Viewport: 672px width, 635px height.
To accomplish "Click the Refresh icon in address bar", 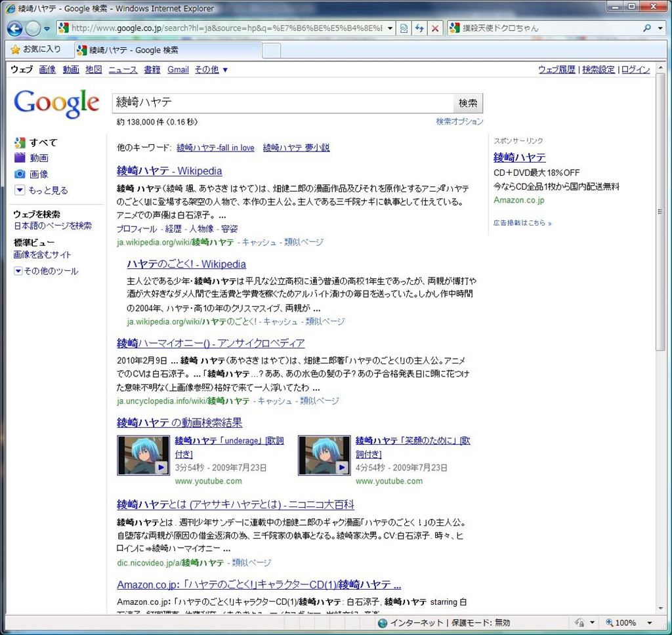I will click(419, 28).
